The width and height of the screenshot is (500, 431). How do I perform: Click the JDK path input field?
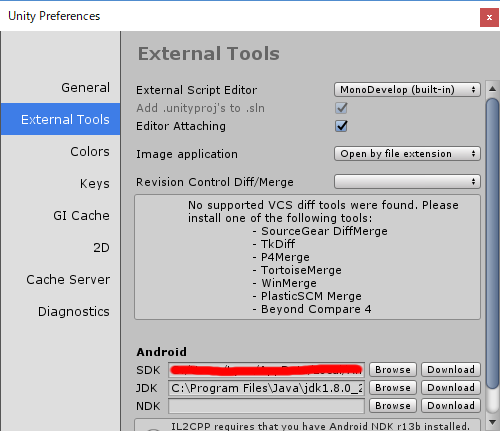click(266, 388)
